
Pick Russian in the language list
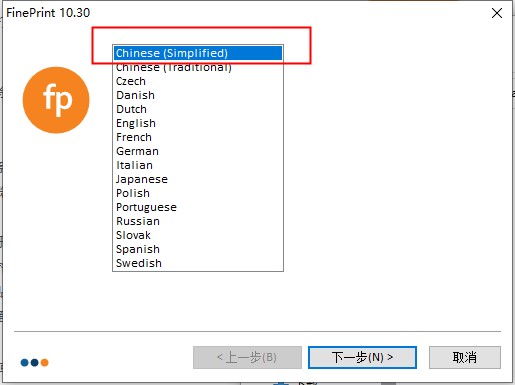pyautogui.click(x=198, y=221)
